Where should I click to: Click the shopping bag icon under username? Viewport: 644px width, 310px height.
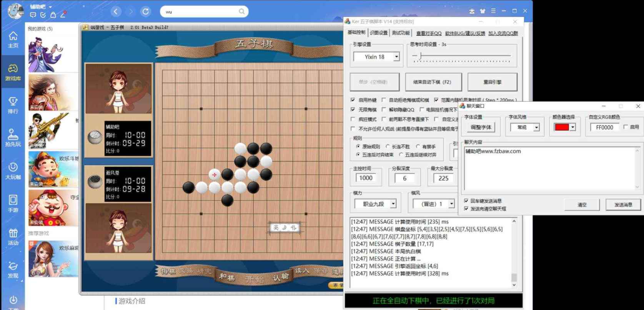pos(53,15)
